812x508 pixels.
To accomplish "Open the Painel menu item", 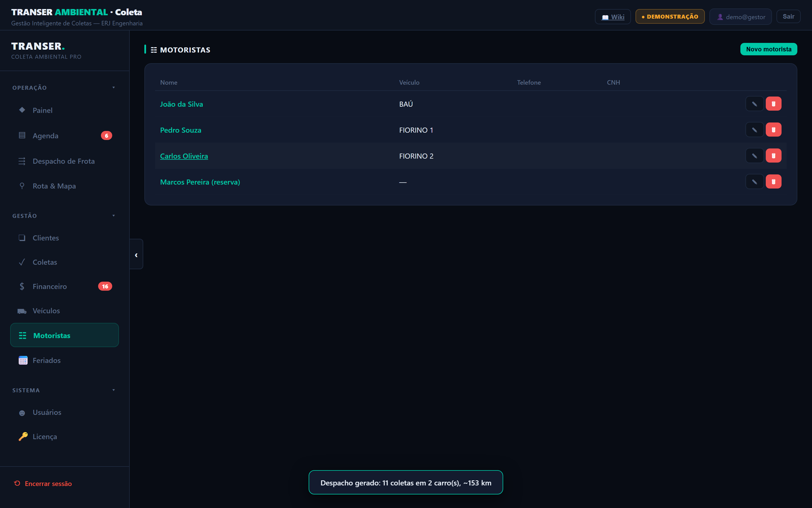I will coord(64,110).
